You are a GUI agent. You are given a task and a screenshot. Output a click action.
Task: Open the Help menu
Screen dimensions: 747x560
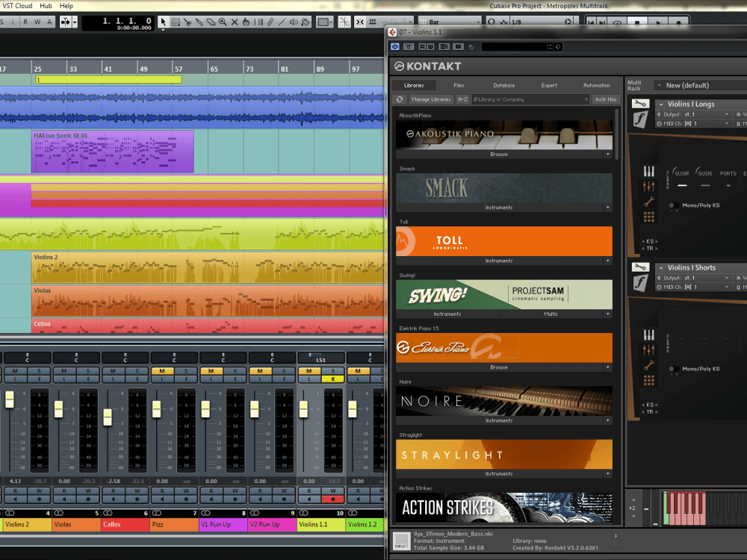(66, 6)
